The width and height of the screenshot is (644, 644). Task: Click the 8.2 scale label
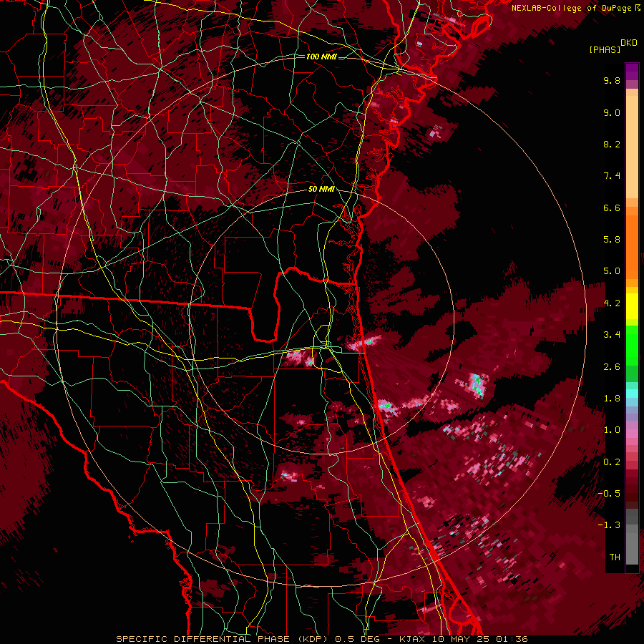[612, 144]
